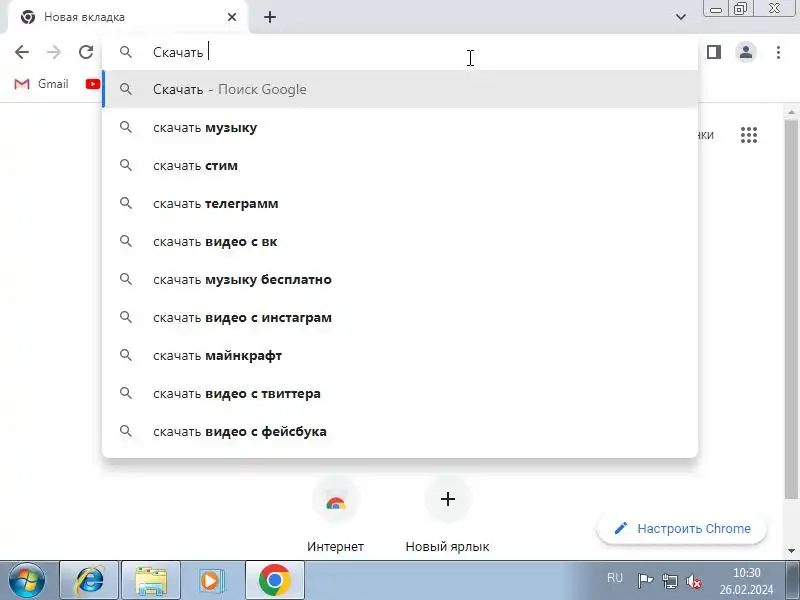Choose suggestion 'скачать видео с инстаграм'

pos(400,317)
